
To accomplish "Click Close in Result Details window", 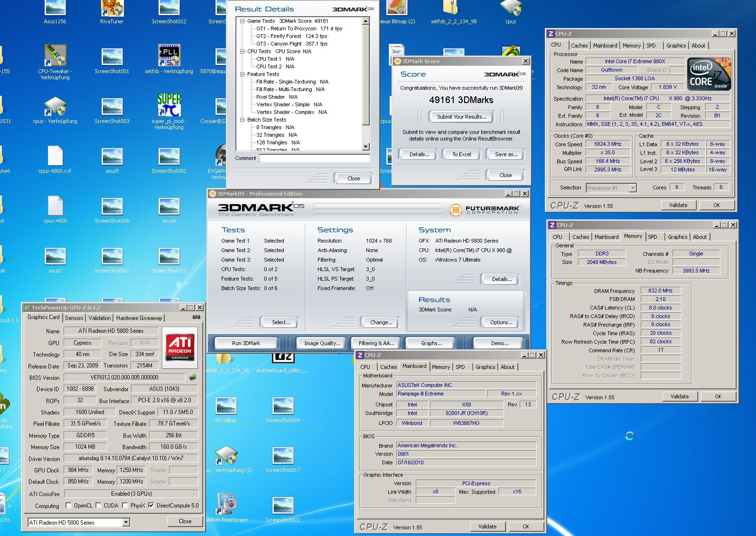I will coord(354,179).
